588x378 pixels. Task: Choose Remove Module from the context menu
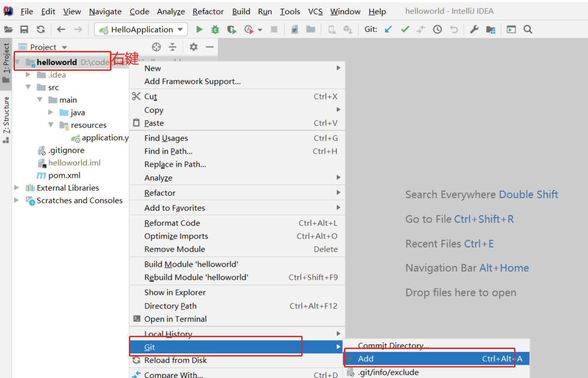coord(237,249)
